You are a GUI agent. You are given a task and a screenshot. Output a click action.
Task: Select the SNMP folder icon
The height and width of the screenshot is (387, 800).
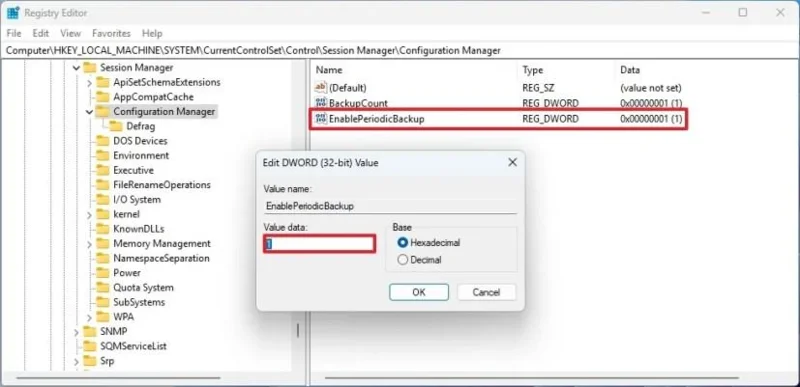pyautogui.click(x=90, y=331)
